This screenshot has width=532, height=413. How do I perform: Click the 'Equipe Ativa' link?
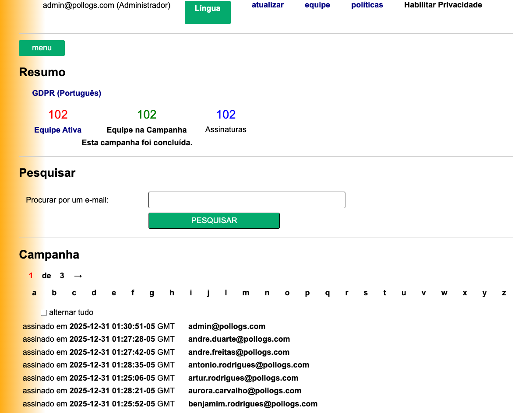tap(58, 130)
